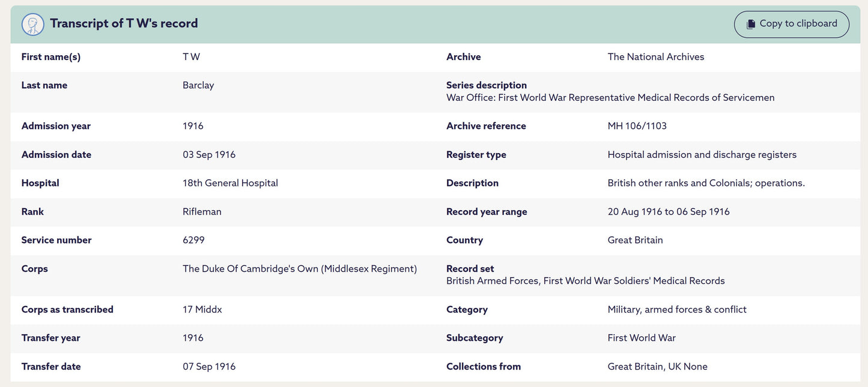The image size is (868, 387).
Task: Select the service number 6299
Action: point(193,240)
